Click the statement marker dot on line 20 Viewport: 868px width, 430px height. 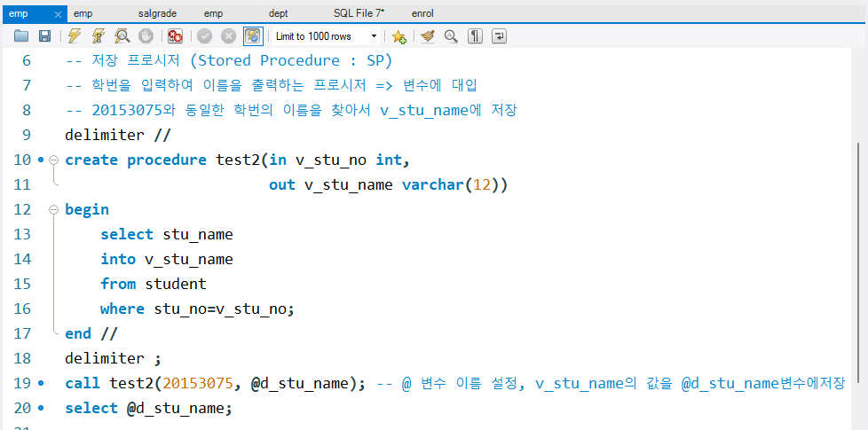click(41, 408)
